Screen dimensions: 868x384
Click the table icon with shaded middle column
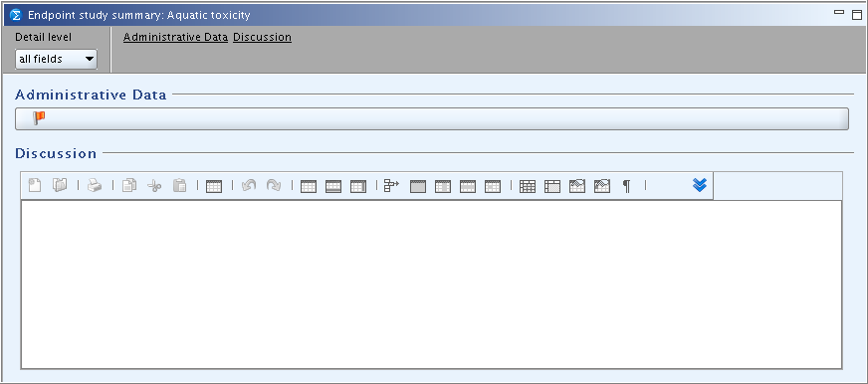443,186
